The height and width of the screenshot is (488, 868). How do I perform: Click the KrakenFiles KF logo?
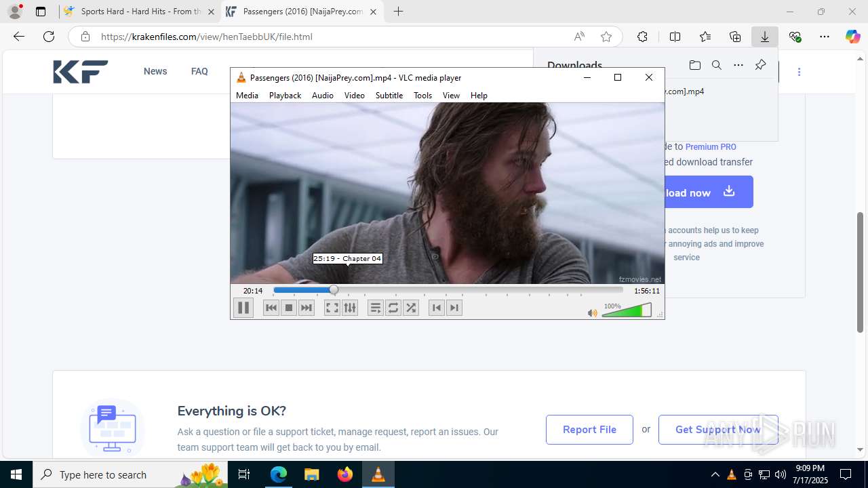pos(81,71)
